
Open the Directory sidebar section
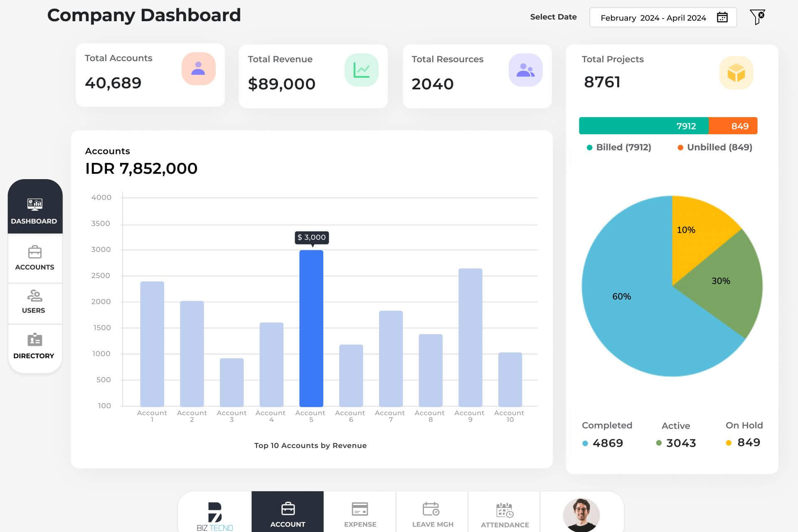[x=34, y=346]
